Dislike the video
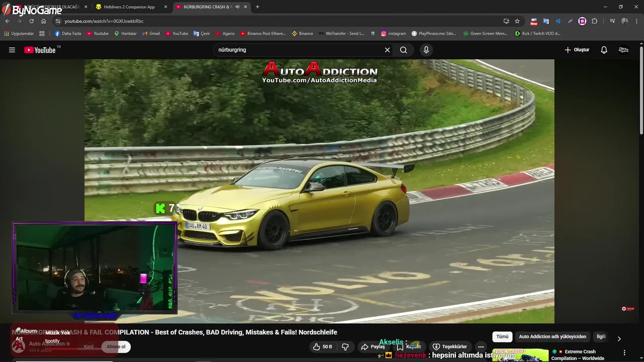Image resolution: width=644 pixels, height=362 pixels. click(x=345, y=346)
